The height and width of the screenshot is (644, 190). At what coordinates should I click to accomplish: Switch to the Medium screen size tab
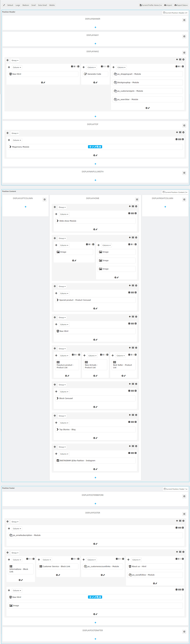pos(25,5)
